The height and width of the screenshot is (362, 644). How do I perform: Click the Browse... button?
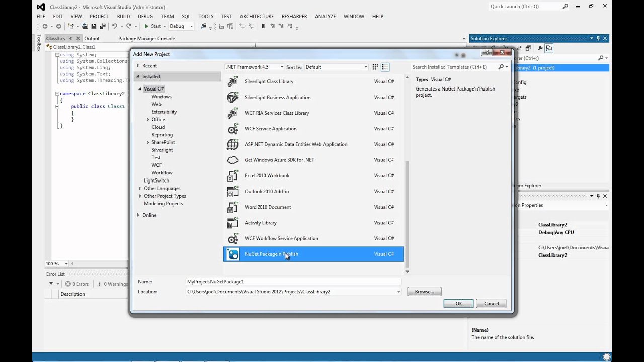[x=424, y=292]
